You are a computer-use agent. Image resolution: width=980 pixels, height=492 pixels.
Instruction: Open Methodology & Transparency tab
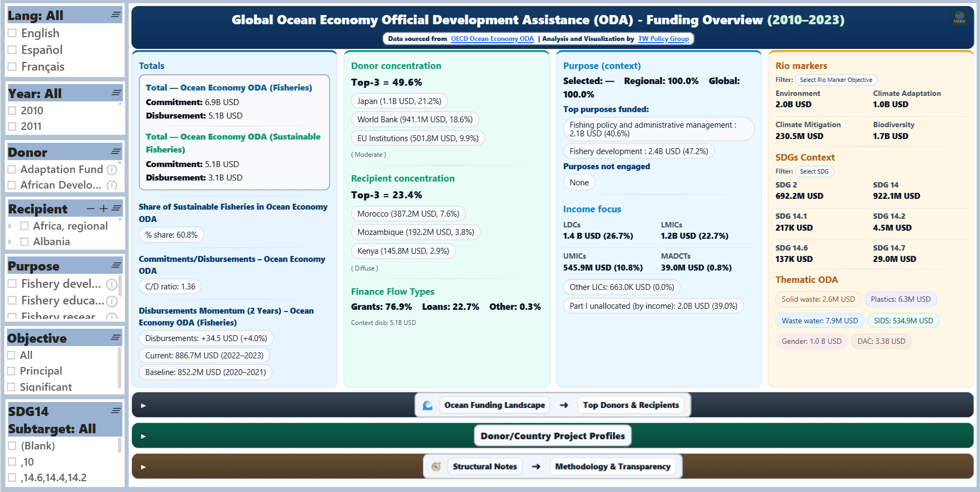tap(613, 467)
